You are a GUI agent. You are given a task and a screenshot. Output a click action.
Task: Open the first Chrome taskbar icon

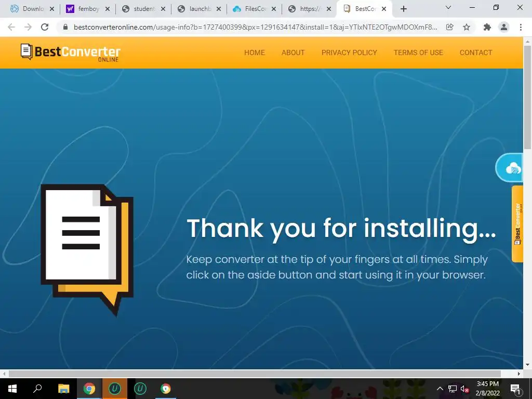pos(89,389)
